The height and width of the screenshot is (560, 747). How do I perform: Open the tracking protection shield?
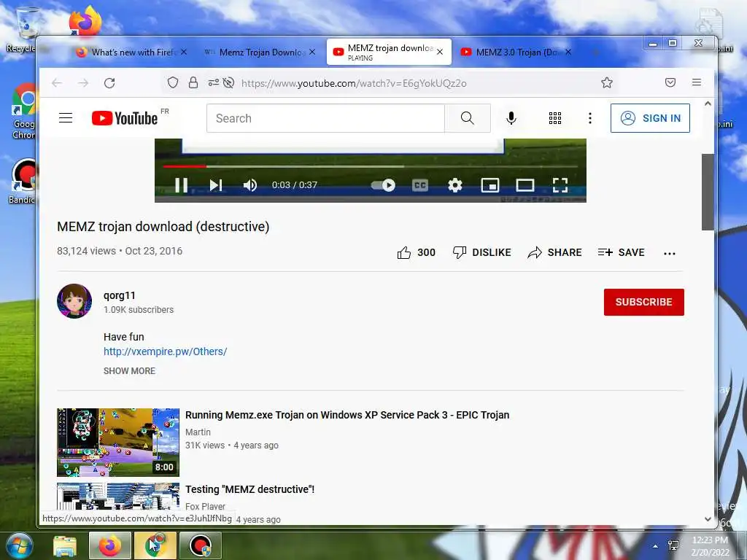pos(172,83)
